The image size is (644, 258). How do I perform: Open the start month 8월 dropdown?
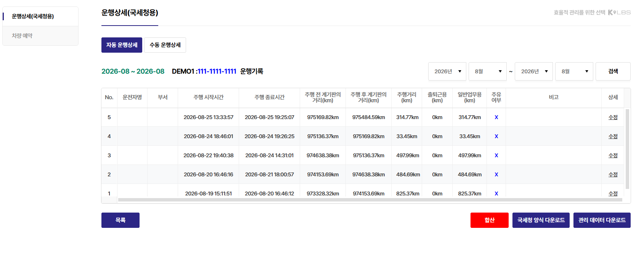click(488, 71)
